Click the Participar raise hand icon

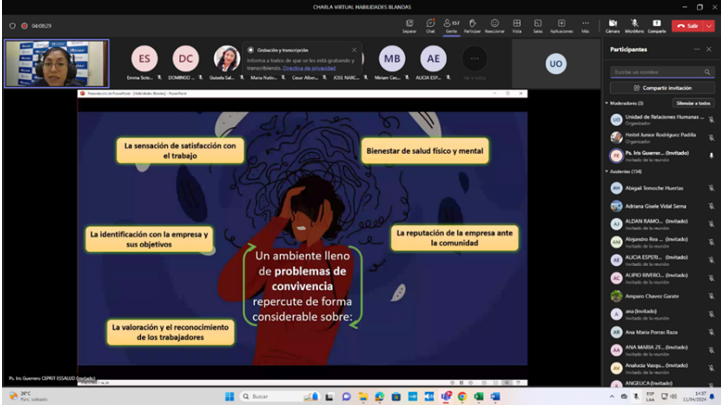(x=472, y=26)
